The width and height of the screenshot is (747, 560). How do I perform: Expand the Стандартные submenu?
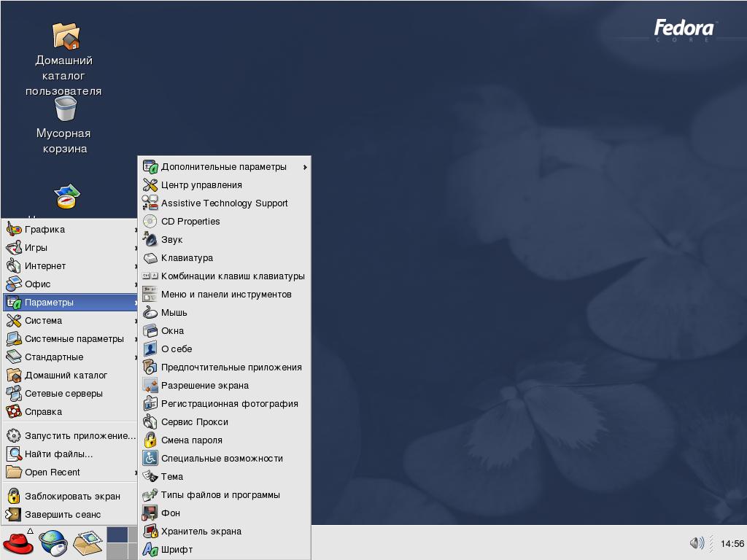[70, 357]
